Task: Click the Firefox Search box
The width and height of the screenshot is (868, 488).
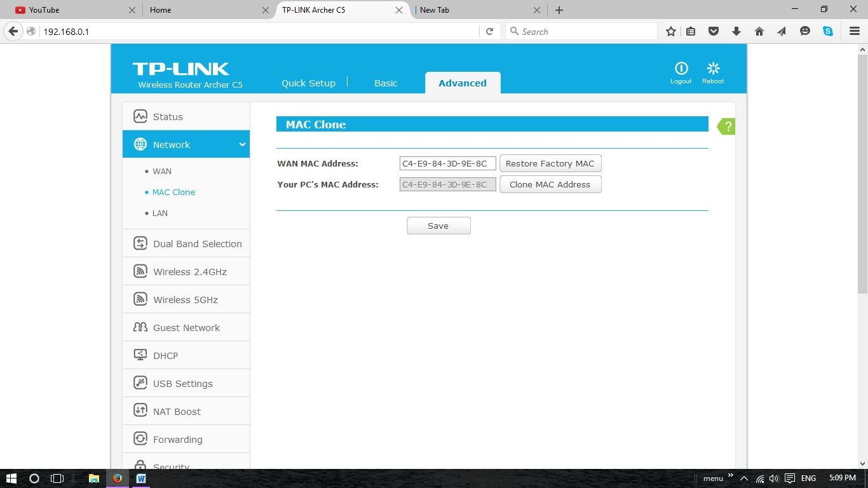Action: click(x=581, y=31)
